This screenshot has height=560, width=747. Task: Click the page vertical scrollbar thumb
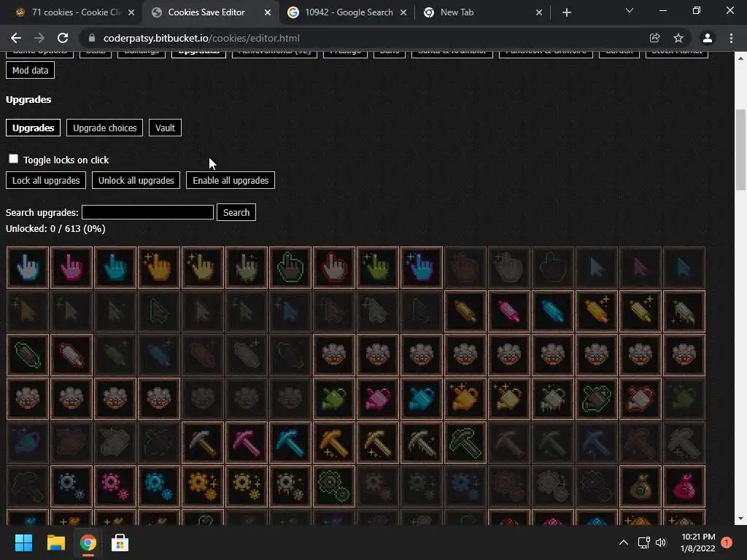[x=740, y=149]
